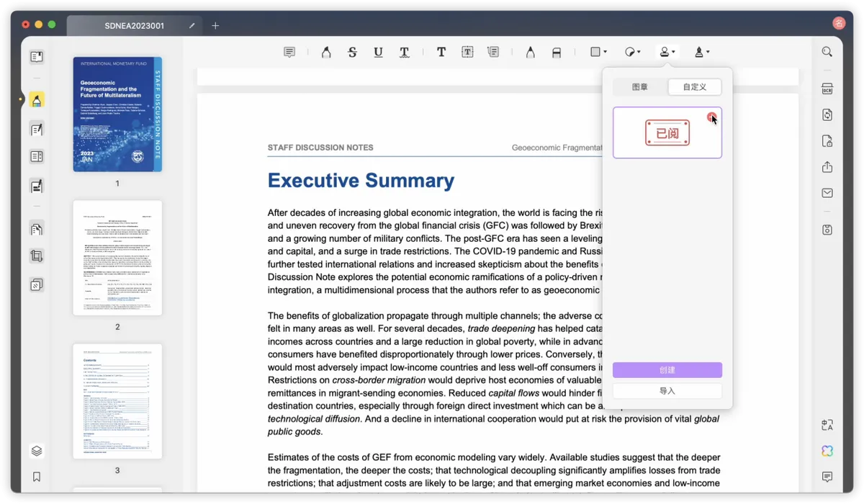Select the Squiggly underline tool

click(405, 52)
